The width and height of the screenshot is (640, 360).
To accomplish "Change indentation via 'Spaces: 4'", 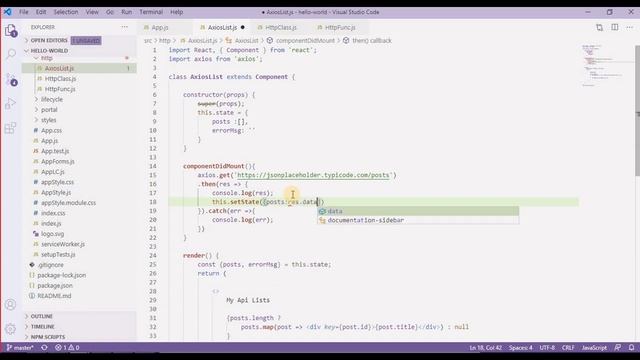I will [520, 348].
